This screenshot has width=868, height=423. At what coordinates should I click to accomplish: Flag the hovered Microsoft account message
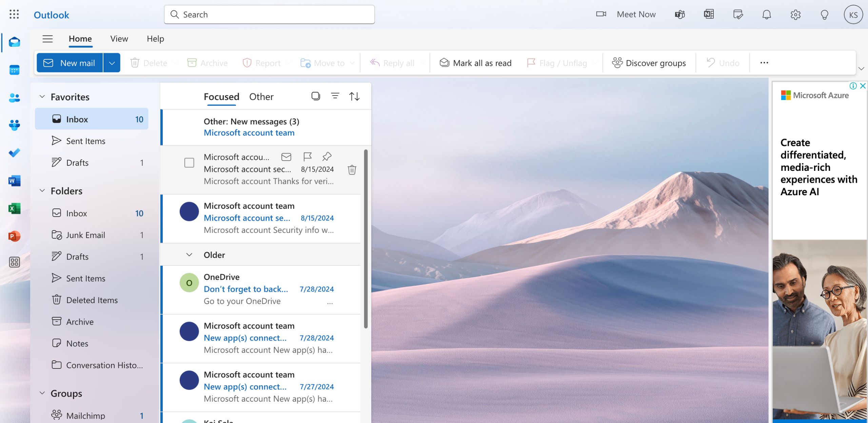pos(307,157)
